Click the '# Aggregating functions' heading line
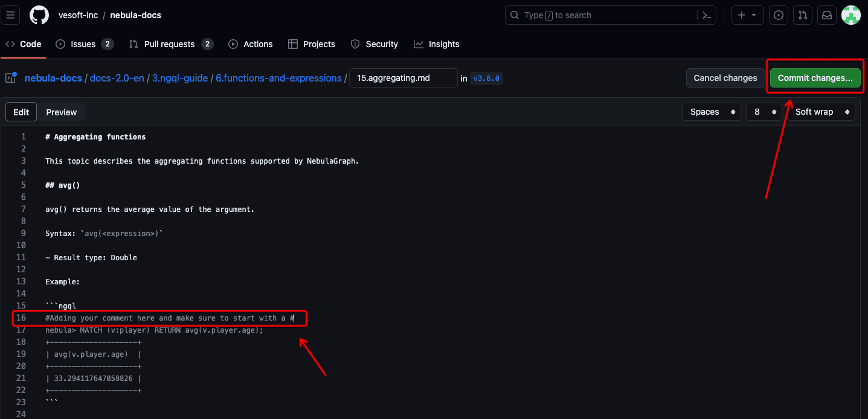Viewport: 868px width, 419px height. click(95, 137)
